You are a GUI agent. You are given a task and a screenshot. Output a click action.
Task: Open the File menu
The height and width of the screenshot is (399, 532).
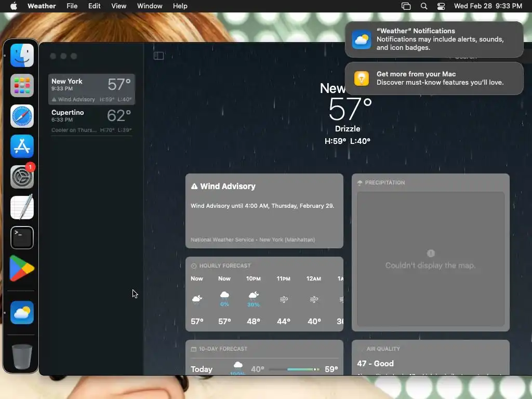coord(72,6)
